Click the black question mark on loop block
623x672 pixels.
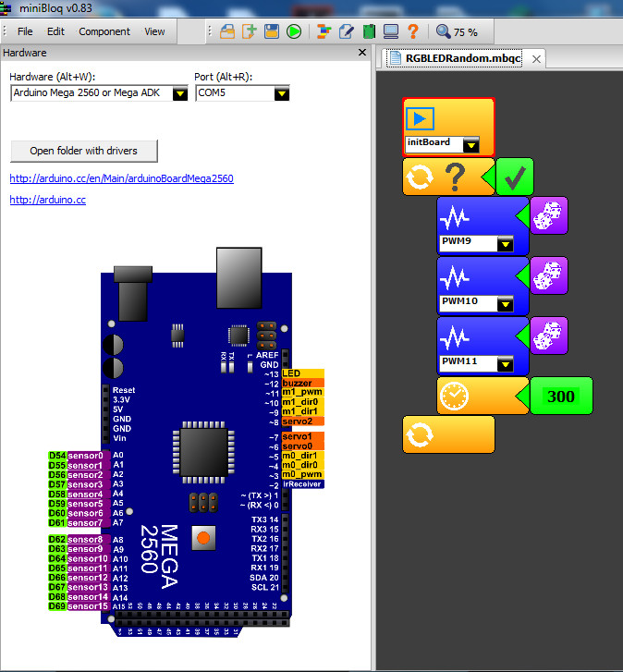tap(455, 177)
